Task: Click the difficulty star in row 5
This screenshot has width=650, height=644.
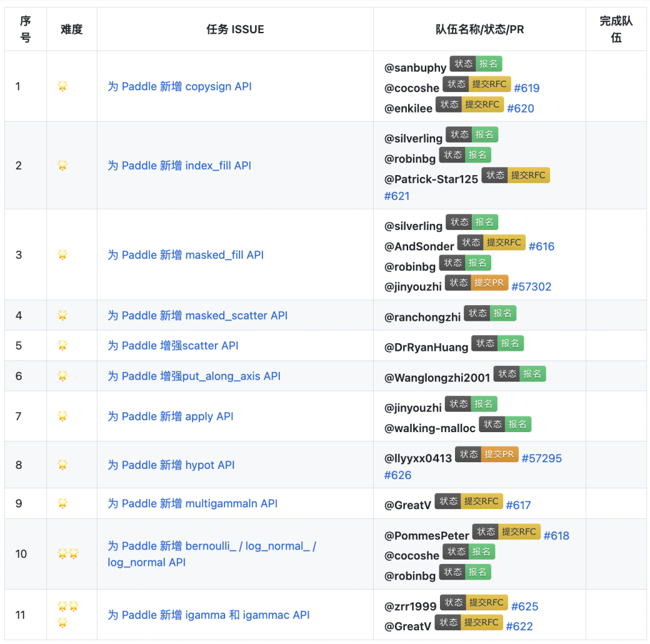Action: pos(63,345)
